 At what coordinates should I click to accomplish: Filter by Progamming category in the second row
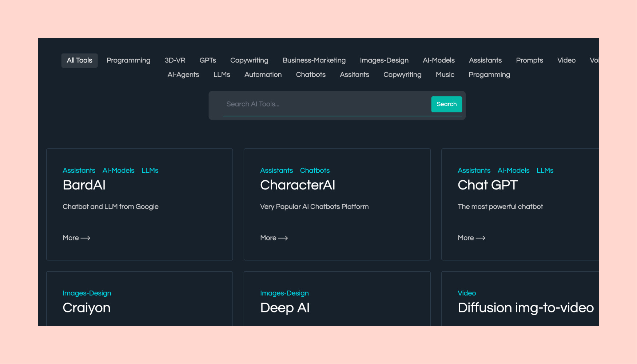click(x=489, y=75)
